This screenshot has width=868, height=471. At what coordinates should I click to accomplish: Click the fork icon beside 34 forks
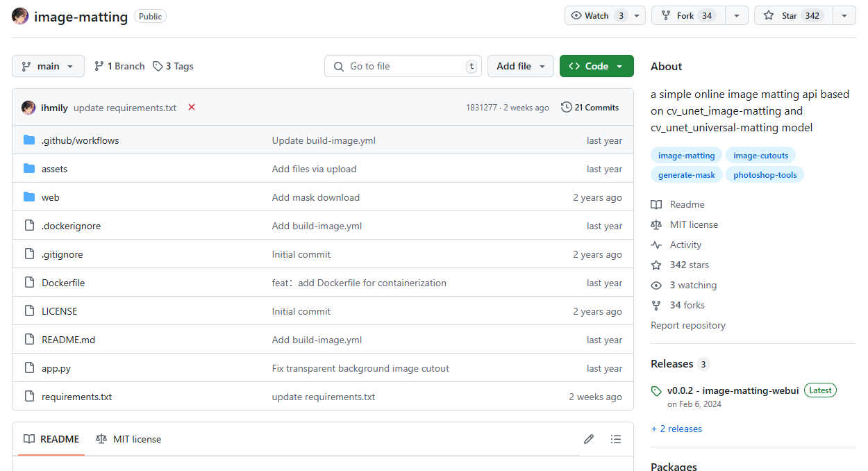(x=656, y=305)
